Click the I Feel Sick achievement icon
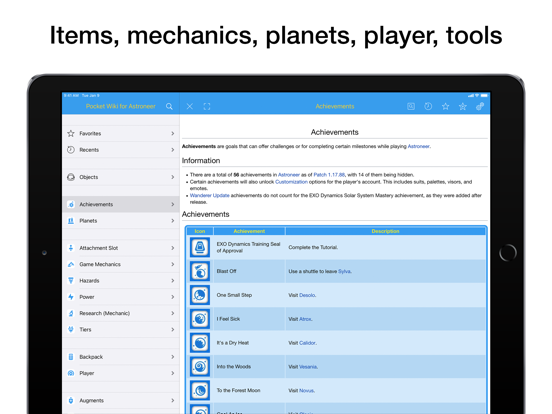The width and height of the screenshot is (552, 414). point(200,319)
